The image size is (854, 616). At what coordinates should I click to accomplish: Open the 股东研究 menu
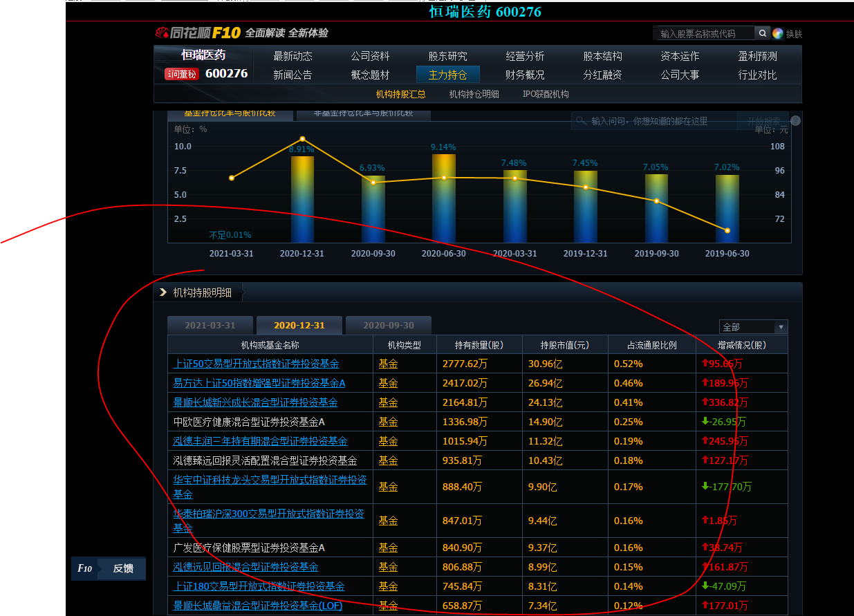tap(447, 56)
